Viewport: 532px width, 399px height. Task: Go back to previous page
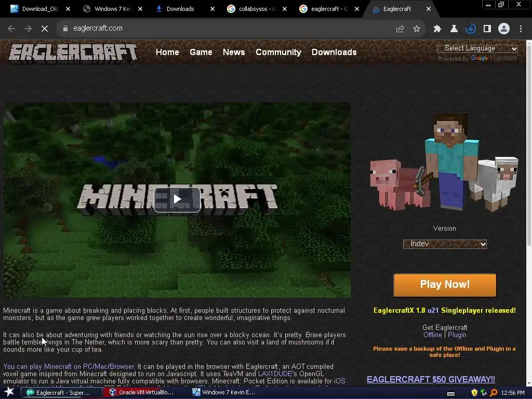[11, 29]
